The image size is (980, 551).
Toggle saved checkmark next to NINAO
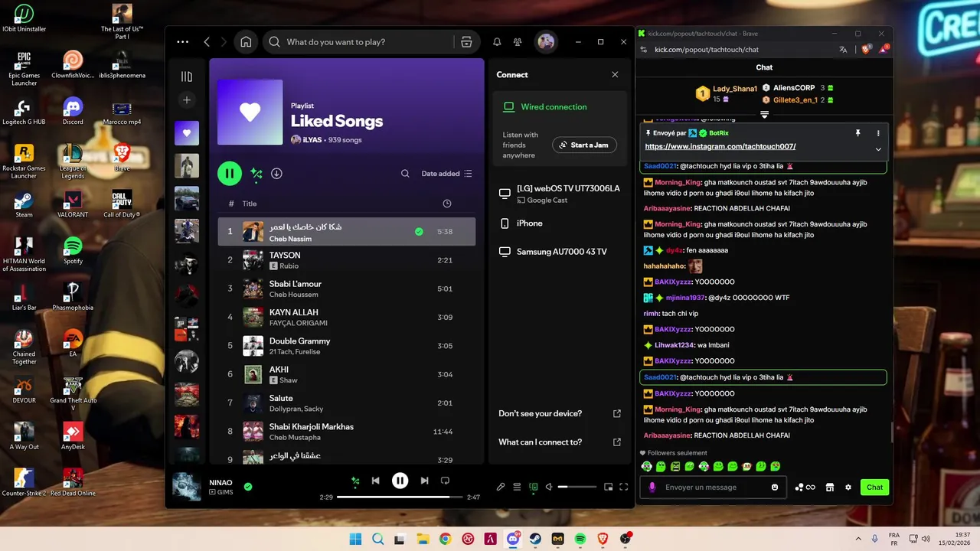pos(248,486)
